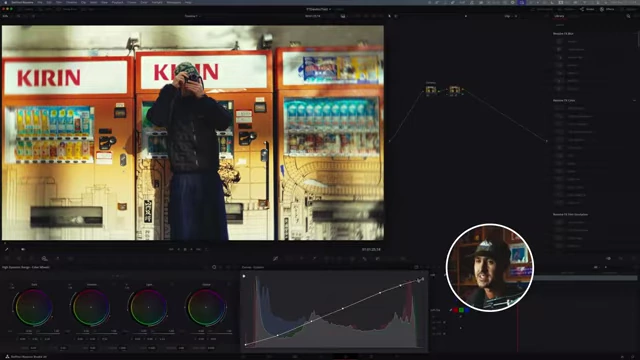This screenshot has height=360, width=640.
Task: Click the Effects panel icon in top toolbar
Action: [602, 9]
